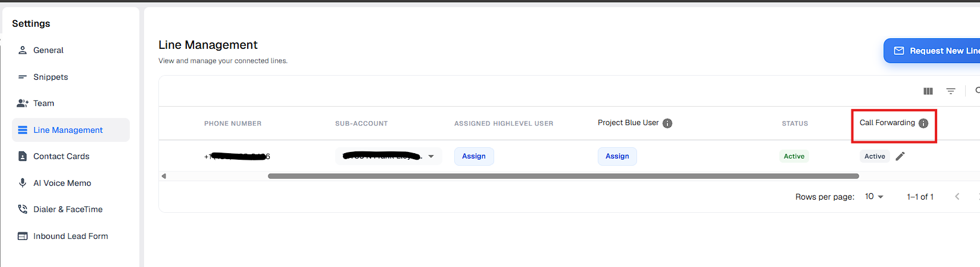
Task: Click the gray Active call forwarding badge
Action: coord(875,156)
